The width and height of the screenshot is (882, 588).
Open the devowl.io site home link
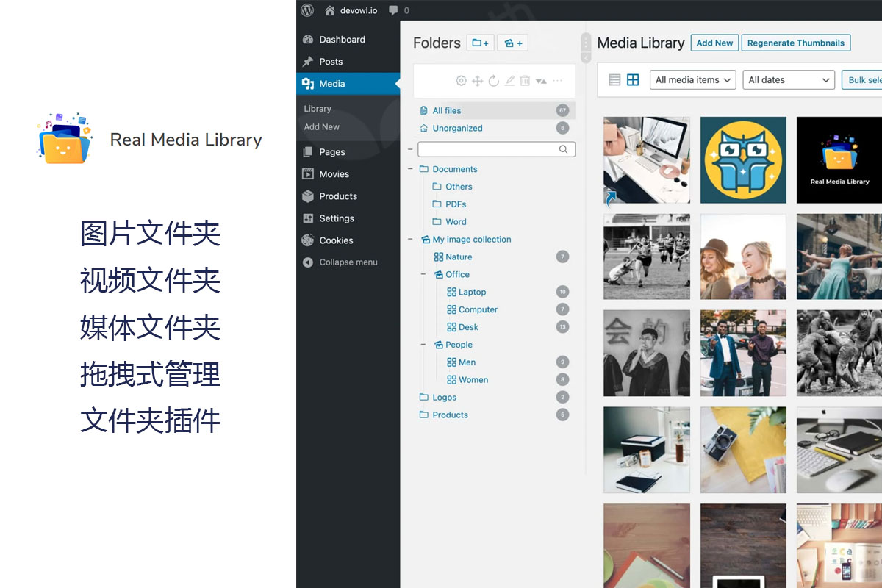351,10
